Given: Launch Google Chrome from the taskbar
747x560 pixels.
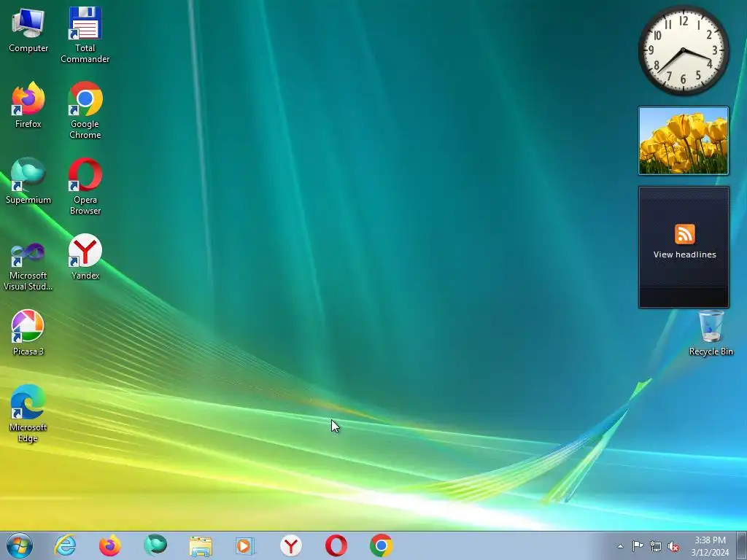Looking at the screenshot, I should point(381,545).
